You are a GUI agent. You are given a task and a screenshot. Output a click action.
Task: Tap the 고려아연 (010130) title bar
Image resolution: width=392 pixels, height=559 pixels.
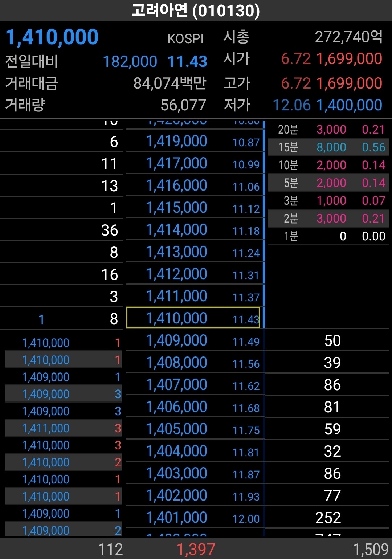click(196, 11)
